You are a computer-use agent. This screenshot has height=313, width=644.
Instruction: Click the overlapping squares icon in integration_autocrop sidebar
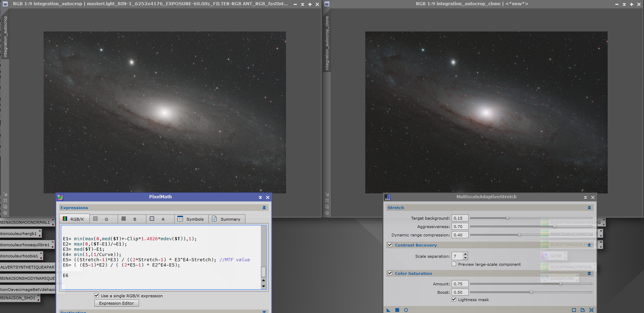(5, 207)
